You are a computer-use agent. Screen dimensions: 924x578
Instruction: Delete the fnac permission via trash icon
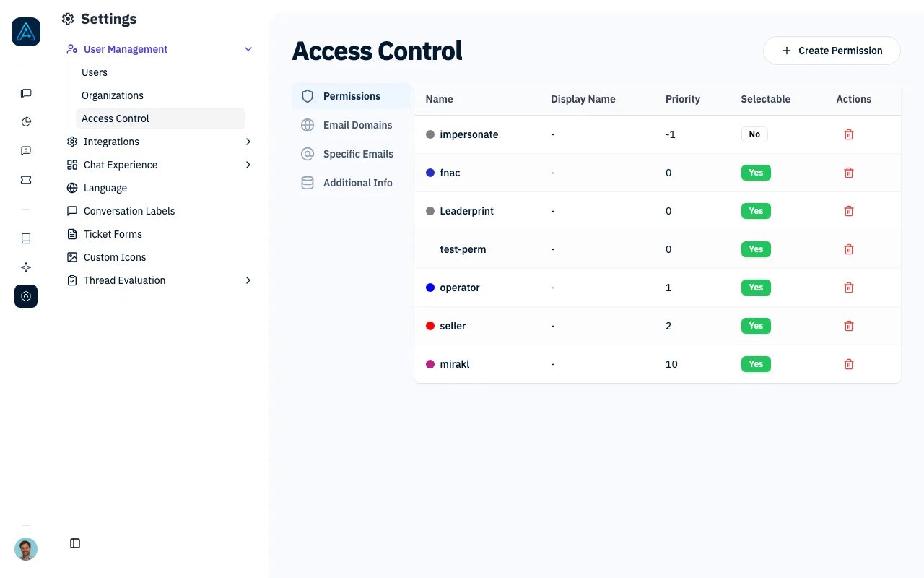tap(849, 173)
